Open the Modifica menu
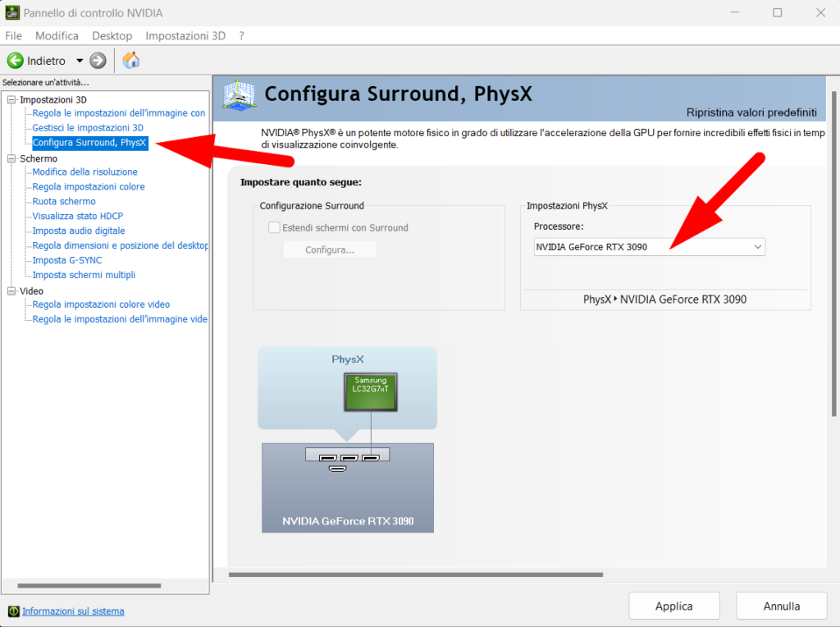 point(57,36)
